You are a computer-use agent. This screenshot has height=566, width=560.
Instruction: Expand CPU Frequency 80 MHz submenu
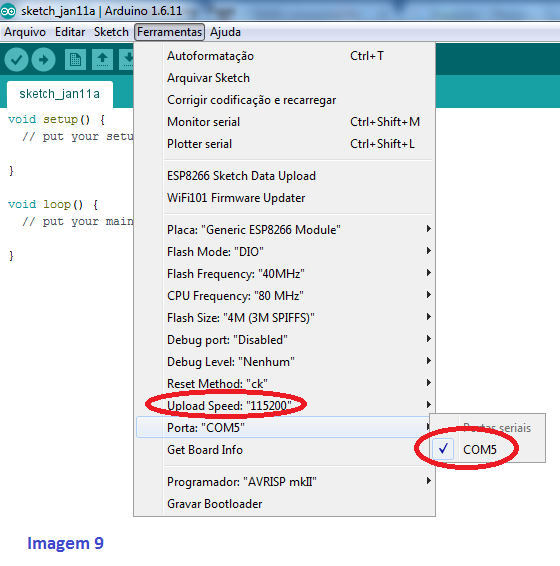coord(285,296)
